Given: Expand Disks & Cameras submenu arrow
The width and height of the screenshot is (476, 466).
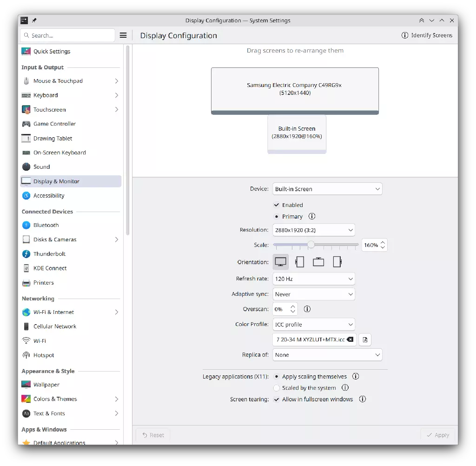Looking at the screenshot, I should pos(117,240).
